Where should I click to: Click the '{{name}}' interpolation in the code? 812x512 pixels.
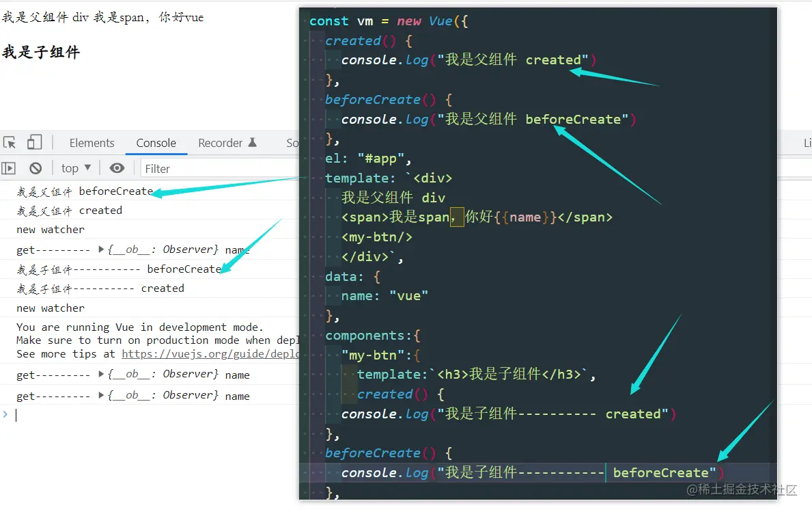click(524, 217)
